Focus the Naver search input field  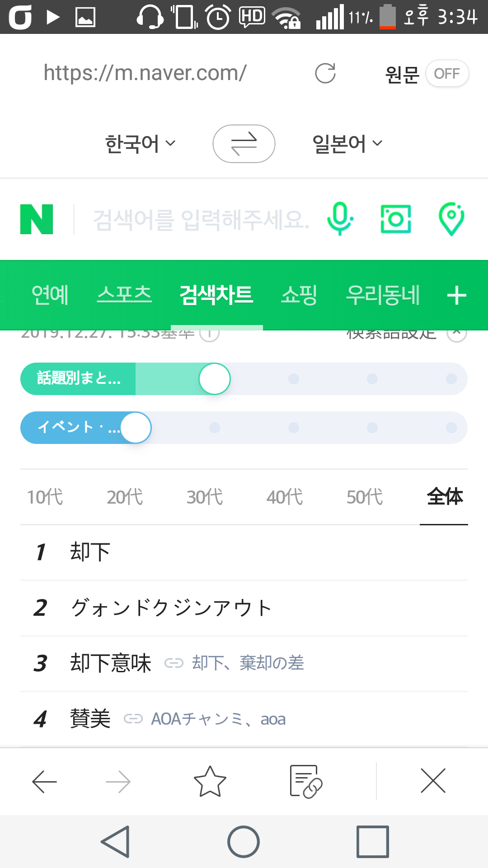click(x=201, y=220)
